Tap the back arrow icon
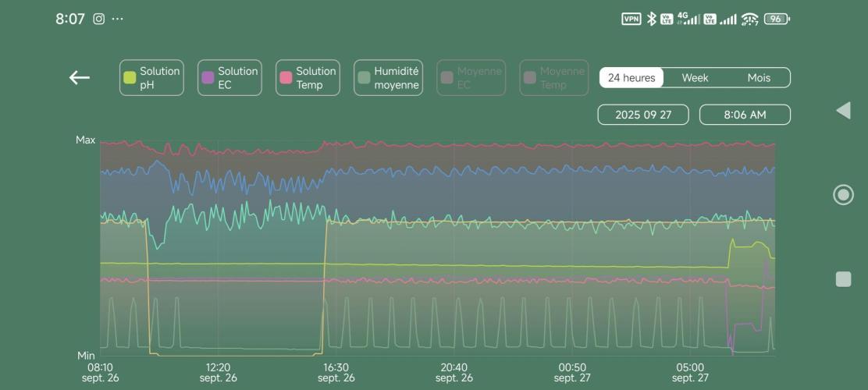Image resolution: width=868 pixels, height=390 pixels. [80, 77]
